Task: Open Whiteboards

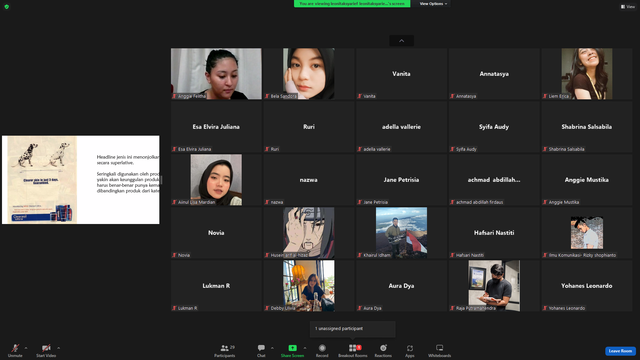Action: point(440,350)
